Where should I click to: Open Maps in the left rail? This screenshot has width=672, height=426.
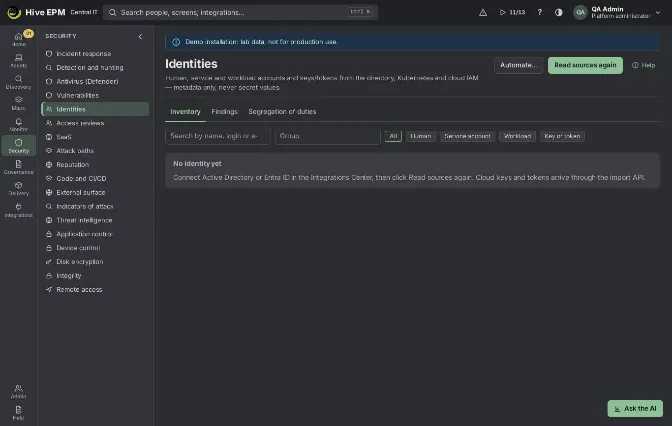pyautogui.click(x=18, y=103)
